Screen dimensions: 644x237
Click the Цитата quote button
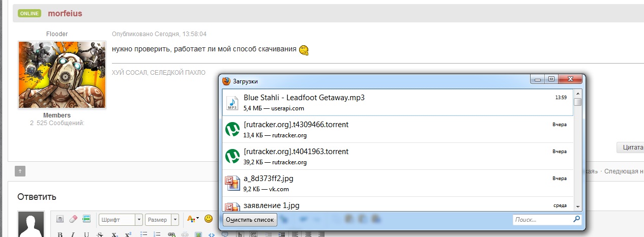coord(630,147)
